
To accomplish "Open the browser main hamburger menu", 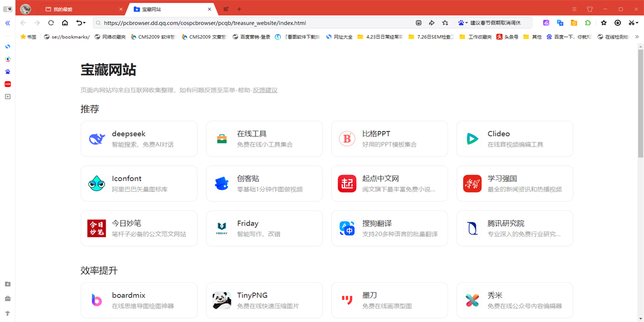I will pyautogui.click(x=574, y=9).
